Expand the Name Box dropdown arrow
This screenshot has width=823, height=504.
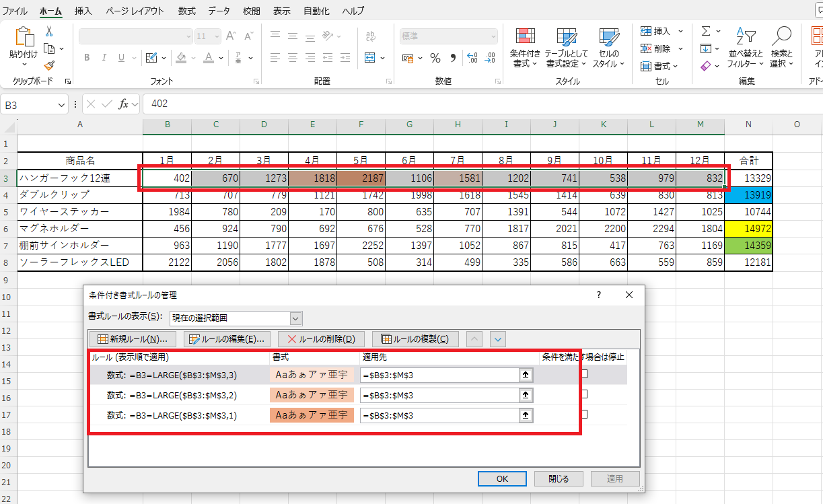point(62,104)
